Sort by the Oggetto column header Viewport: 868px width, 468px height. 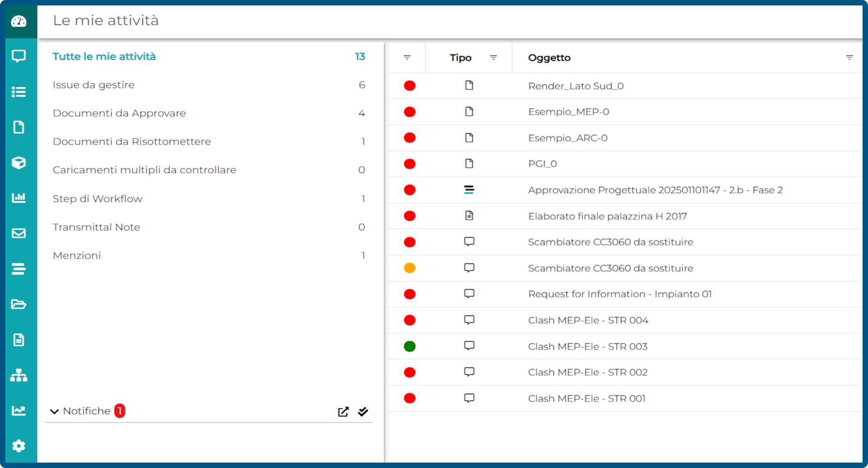[x=549, y=58]
